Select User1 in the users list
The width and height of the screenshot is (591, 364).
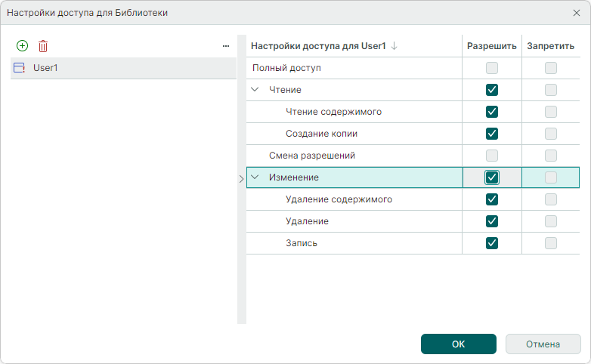click(46, 68)
